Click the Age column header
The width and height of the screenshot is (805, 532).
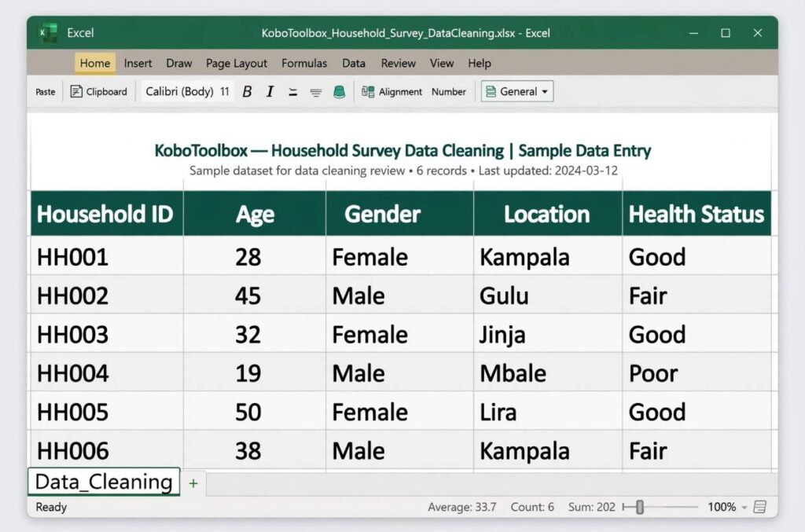255,214
